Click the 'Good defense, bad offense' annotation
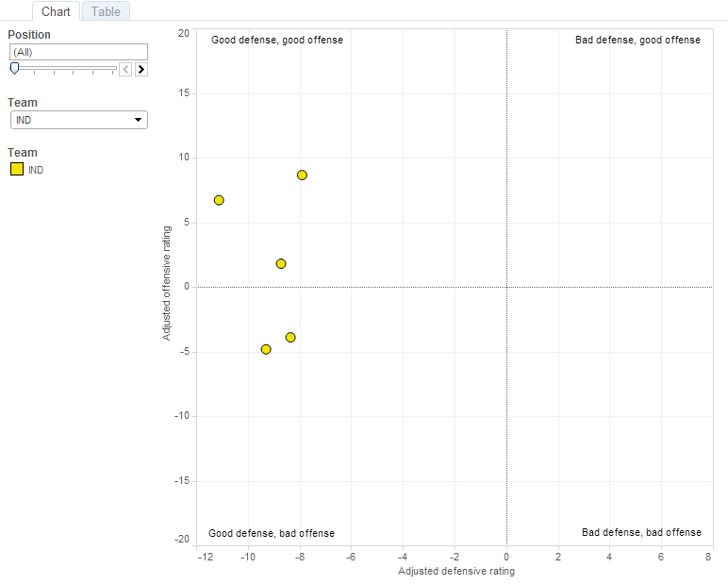This screenshot has height=584, width=728. tap(272, 533)
